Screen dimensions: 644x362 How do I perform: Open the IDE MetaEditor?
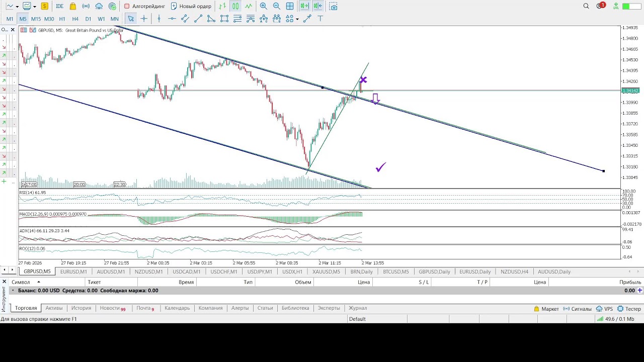[x=59, y=6]
